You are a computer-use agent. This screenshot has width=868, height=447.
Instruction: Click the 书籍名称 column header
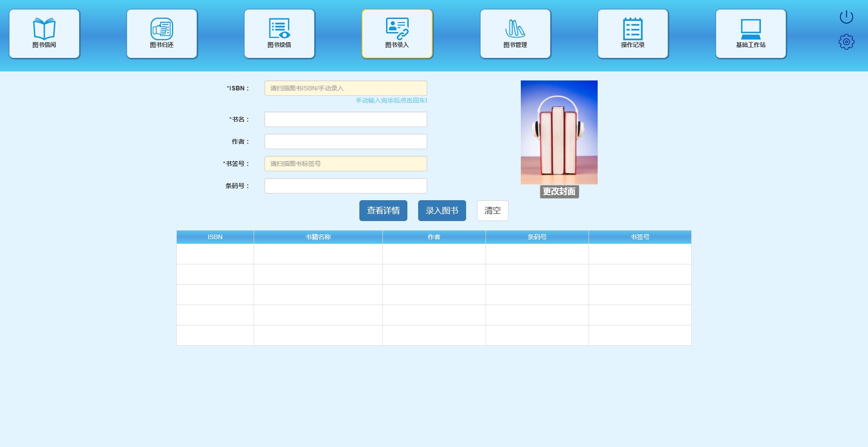[x=318, y=237]
